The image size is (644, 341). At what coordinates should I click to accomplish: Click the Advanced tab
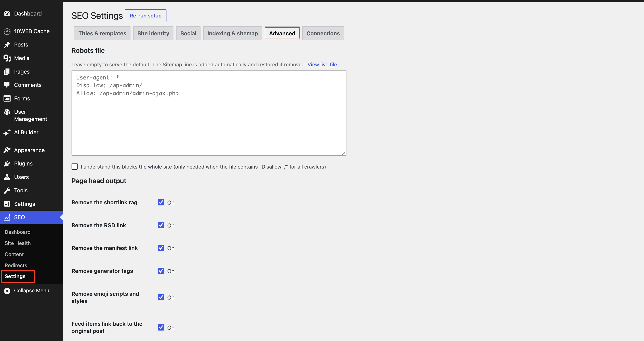tap(282, 33)
